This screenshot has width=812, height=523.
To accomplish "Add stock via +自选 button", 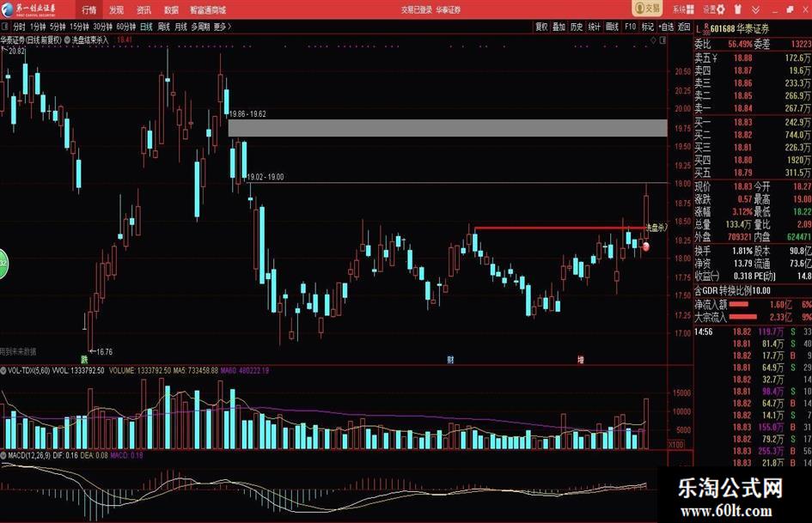I will pyautogui.click(x=666, y=27).
